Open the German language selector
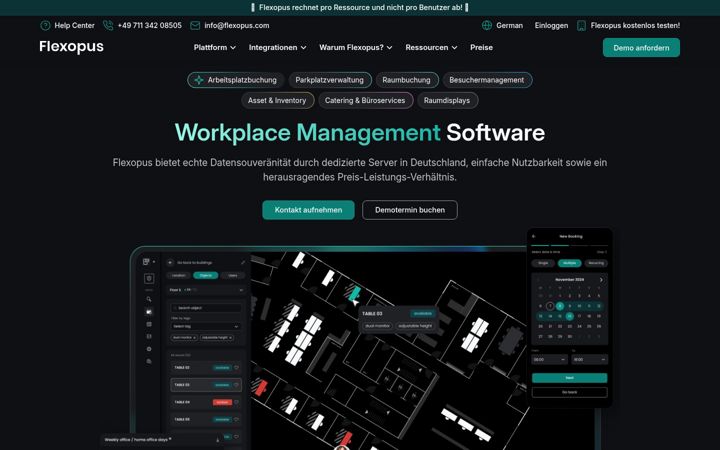 [x=503, y=26]
